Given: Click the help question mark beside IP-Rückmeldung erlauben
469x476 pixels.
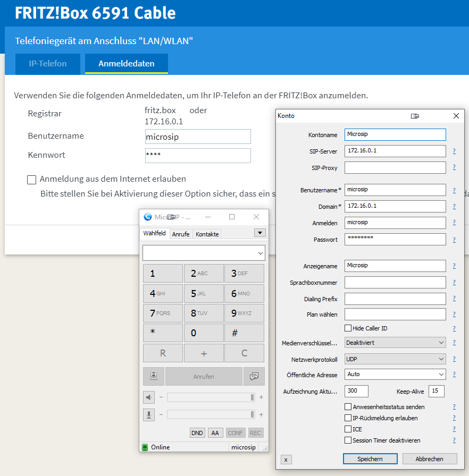Looking at the screenshot, I should (454, 418).
